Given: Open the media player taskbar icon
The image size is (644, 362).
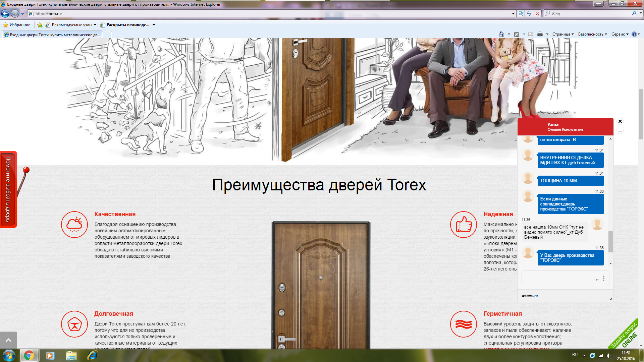Looking at the screenshot, I should tap(50, 355).
